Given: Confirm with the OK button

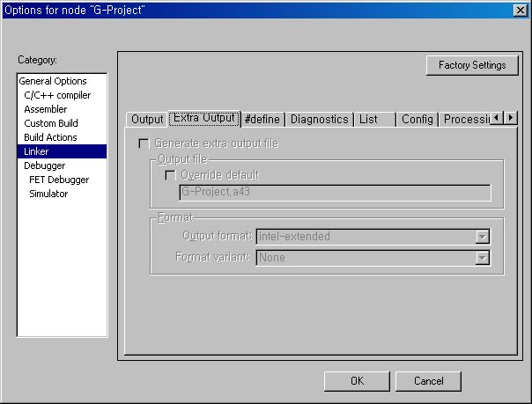Looking at the screenshot, I should tap(357, 381).
